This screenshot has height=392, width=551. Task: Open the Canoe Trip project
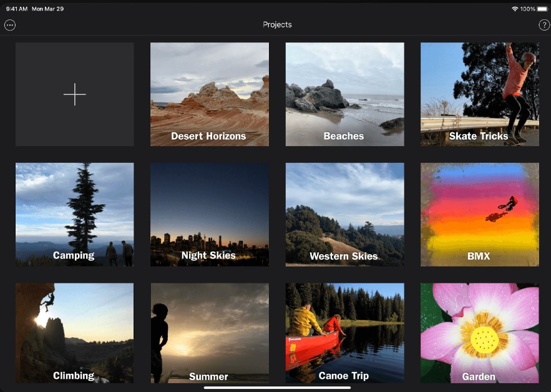[344, 333]
